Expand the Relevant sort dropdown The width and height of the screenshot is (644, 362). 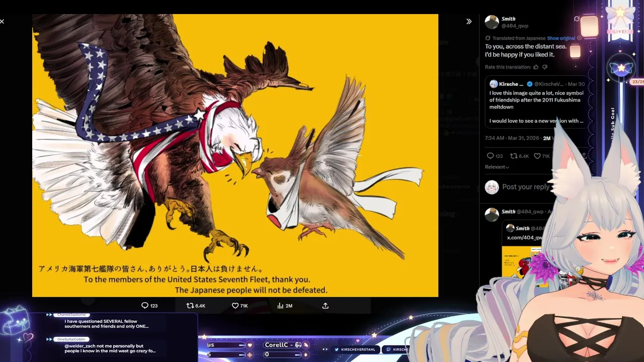point(497,167)
